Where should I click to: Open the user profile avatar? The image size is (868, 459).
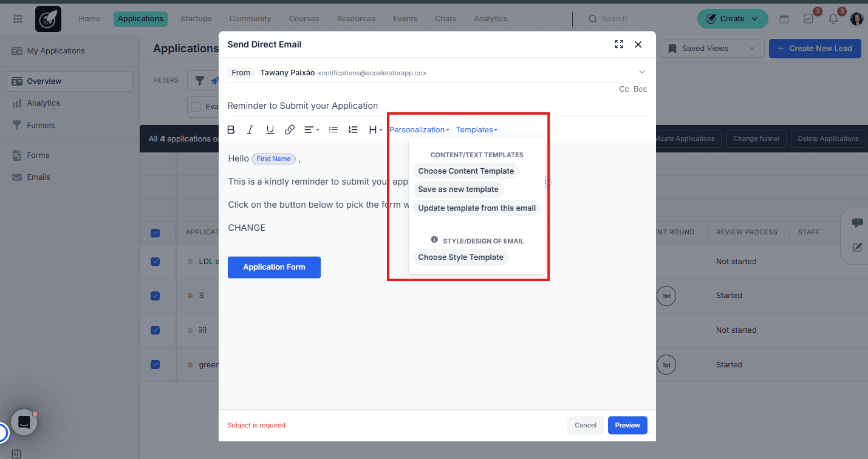point(856,19)
